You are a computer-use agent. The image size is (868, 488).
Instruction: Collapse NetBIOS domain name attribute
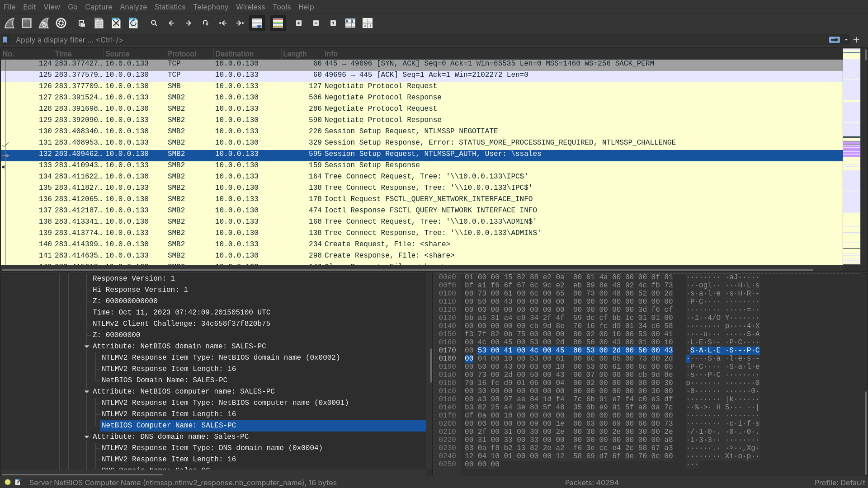[x=87, y=347]
